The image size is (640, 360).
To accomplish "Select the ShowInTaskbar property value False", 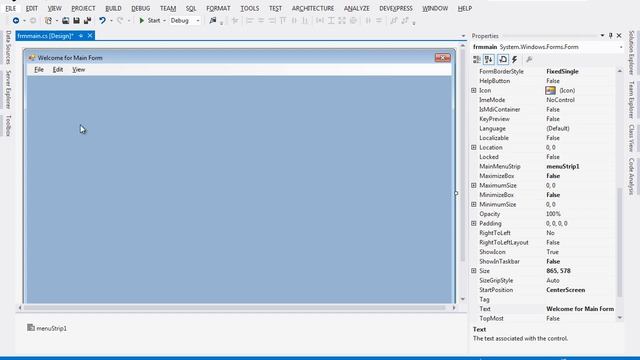I will pos(553,262).
